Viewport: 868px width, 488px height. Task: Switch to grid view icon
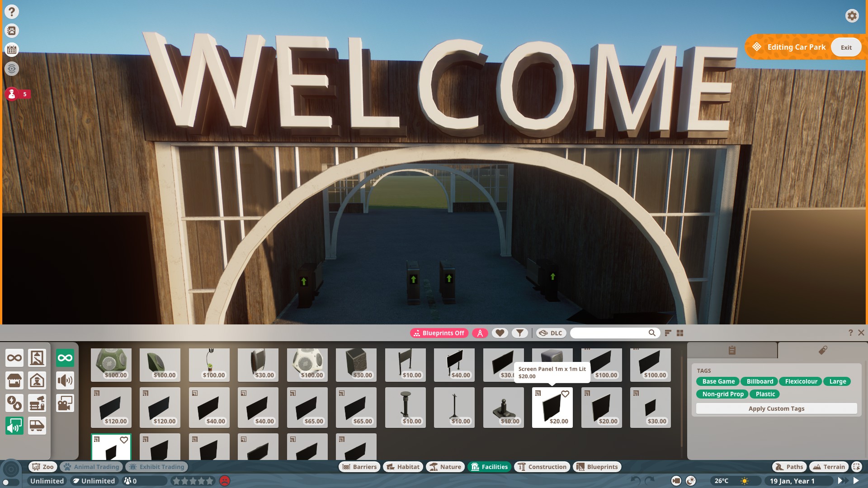point(680,333)
